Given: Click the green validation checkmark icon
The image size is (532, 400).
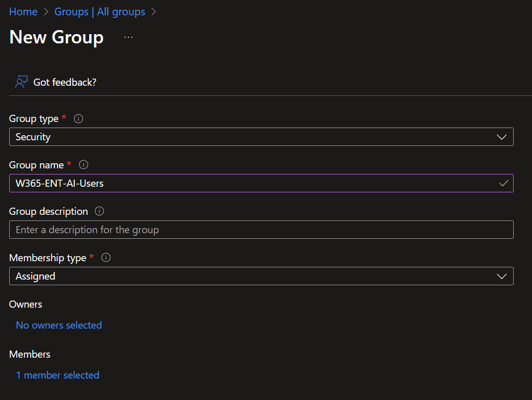Looking at the screenshot, I should tap(504, 183).
